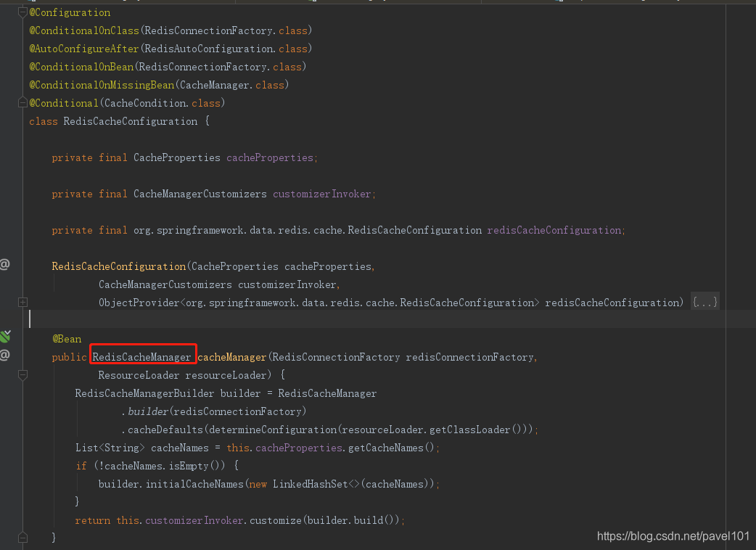Click LinkedHashSet constructor call

pos(310,484)
